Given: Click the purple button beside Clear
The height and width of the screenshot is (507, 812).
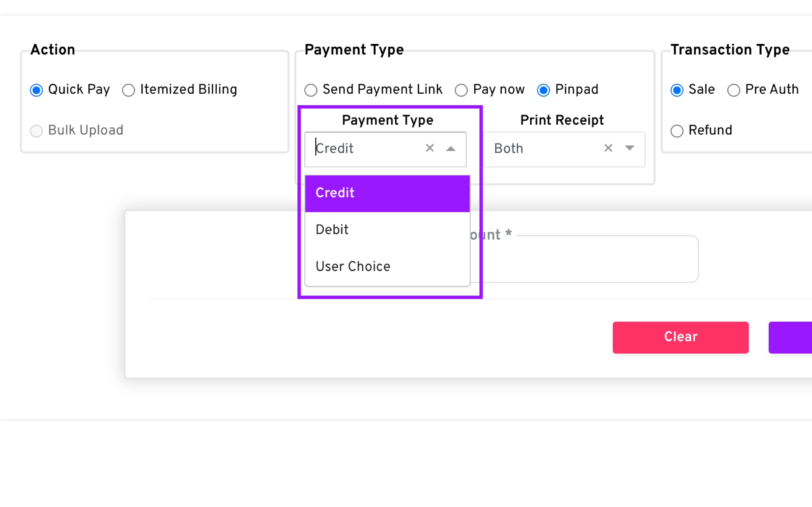Looking at the screenshot, I should tap(790, 337).
